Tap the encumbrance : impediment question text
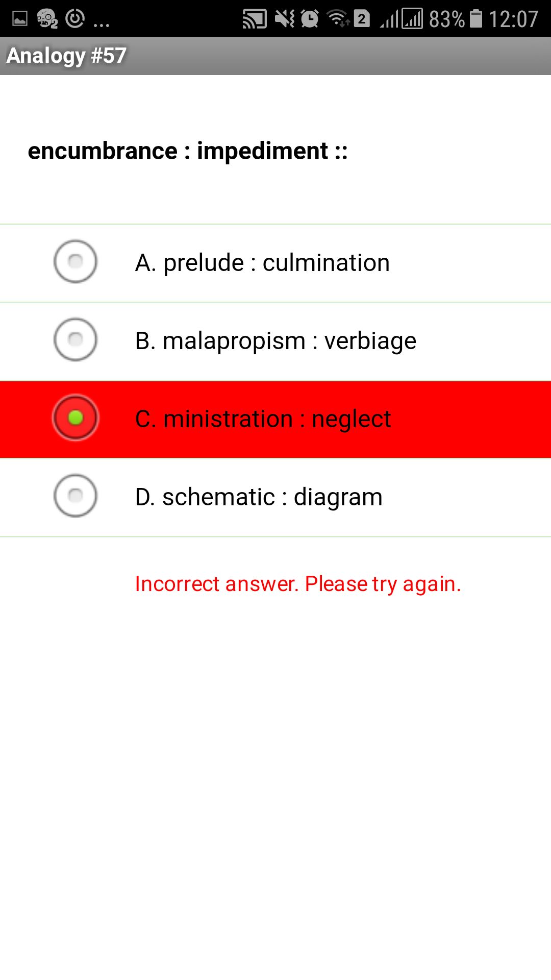The width and height of the screenshot is (551, 980). coord(187,151)
